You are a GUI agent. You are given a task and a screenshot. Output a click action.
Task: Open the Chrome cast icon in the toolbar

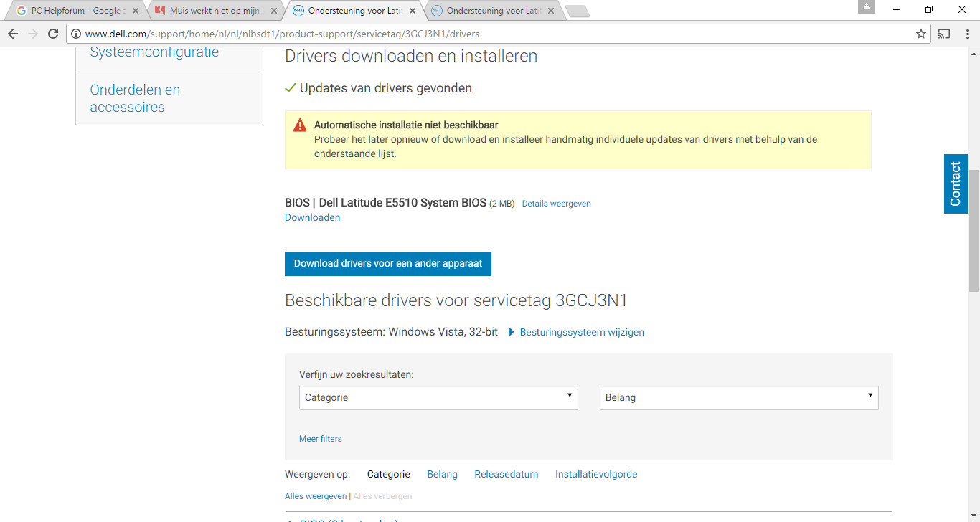point(944,34)
